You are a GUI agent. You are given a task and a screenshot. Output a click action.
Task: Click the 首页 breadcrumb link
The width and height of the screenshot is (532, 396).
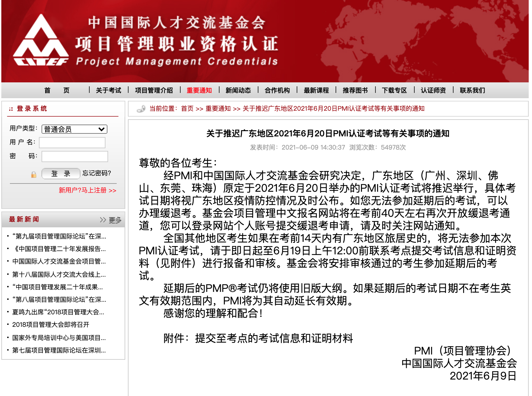pyautogui.click(x=187, y=109)
